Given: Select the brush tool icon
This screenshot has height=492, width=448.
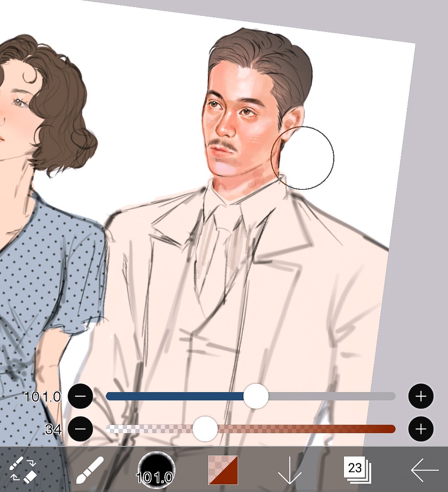Looking at the screenshot, I should [90, 470].
